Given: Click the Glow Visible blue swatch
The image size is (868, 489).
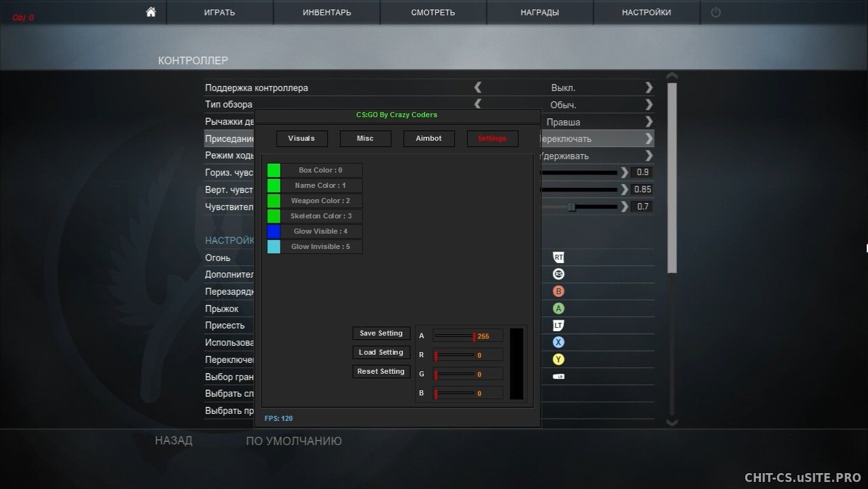Looking at the screenshot, I should (x=274, y=231).
